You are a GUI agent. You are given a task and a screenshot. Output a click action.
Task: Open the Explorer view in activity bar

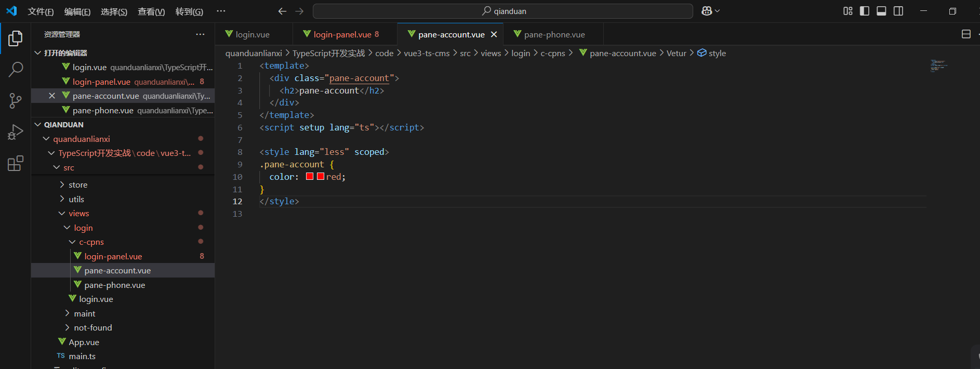[16, 38]
